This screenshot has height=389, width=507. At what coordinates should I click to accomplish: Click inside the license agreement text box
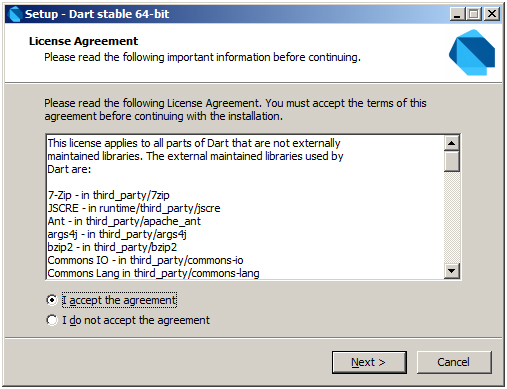pyautogui.click(x=245, y=207)
